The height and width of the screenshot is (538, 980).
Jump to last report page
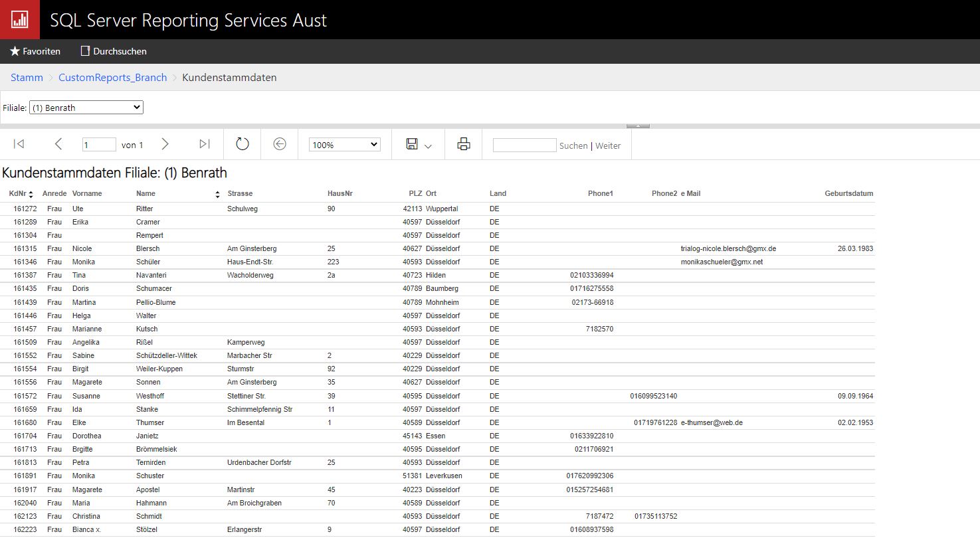click(205, 144)
